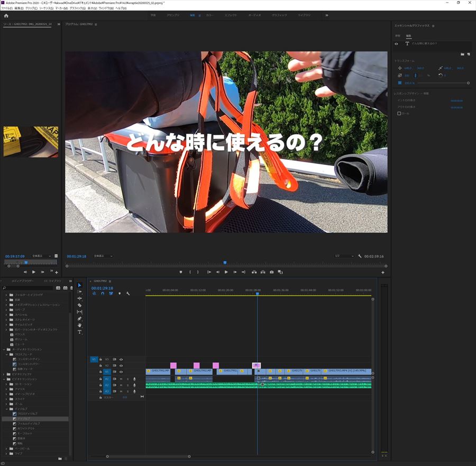This screenshot has height=466, width=476.
Task: Hide track V2 with eye toggle
Action: point(121,366)
